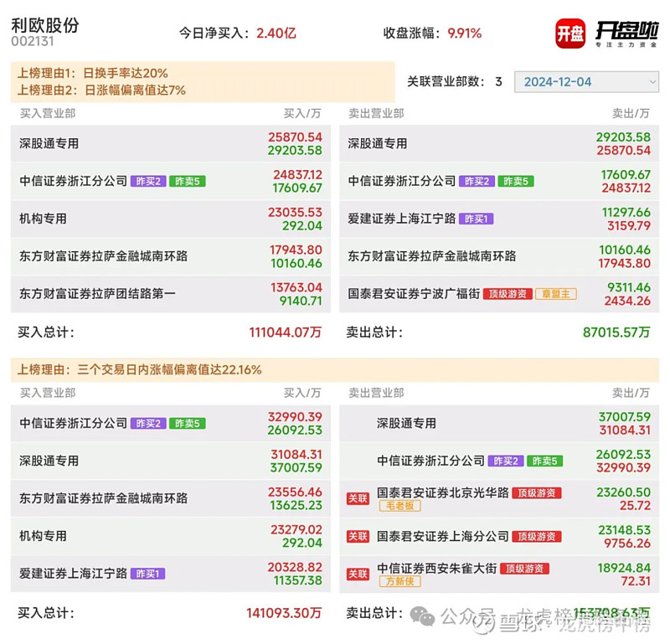Click buy amount 23279.02 for 机构专用
This screenshot has width=670, height=644.
pos(296,530)
